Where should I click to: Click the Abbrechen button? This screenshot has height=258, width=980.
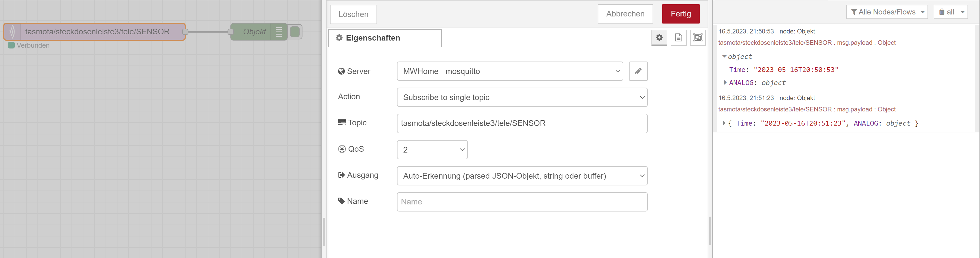625,14
